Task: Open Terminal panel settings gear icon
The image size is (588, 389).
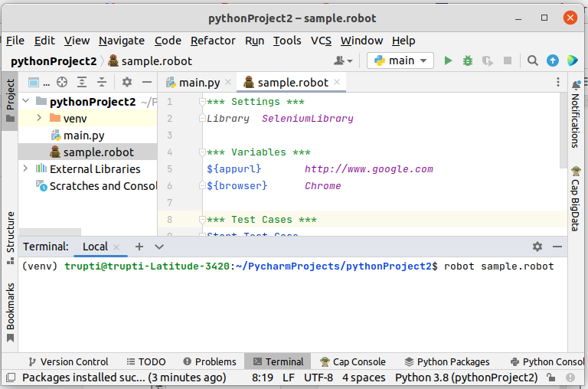Action: pos(537,247)
